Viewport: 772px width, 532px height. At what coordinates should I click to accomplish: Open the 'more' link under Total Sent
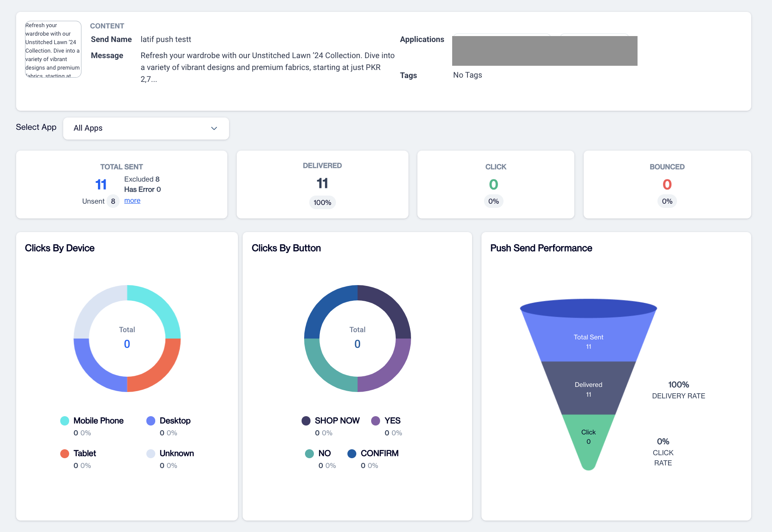[132, 201]
